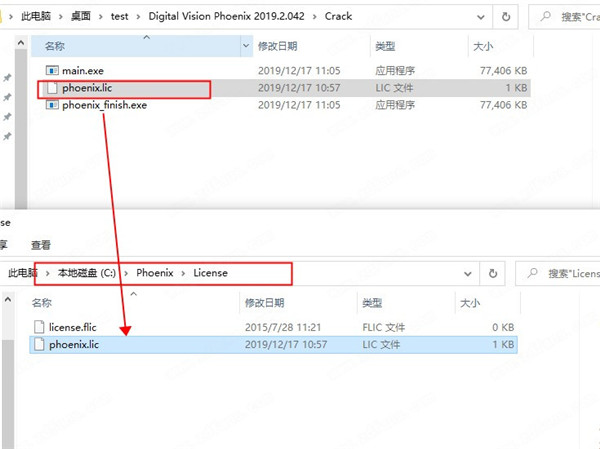Go to 此电脑 in Crack breadcrumb

(x=36, y=16)
